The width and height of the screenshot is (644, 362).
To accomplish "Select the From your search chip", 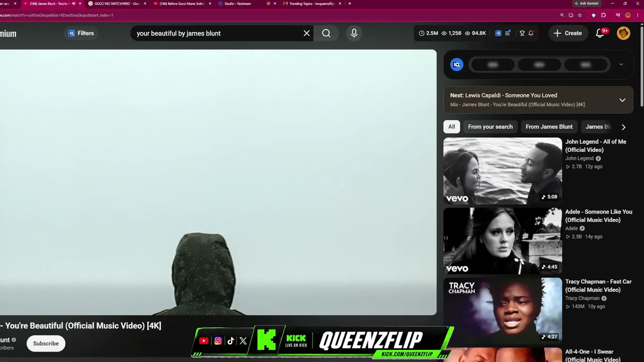I will [x=490, y=127].
